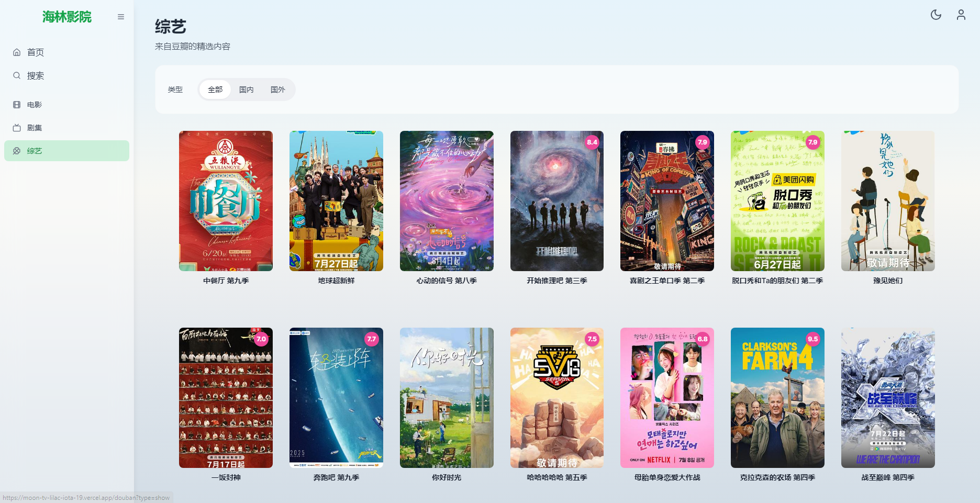Open the user profile icon
Viewport: 980px width, 503px height.
click(x=961, y=15)
